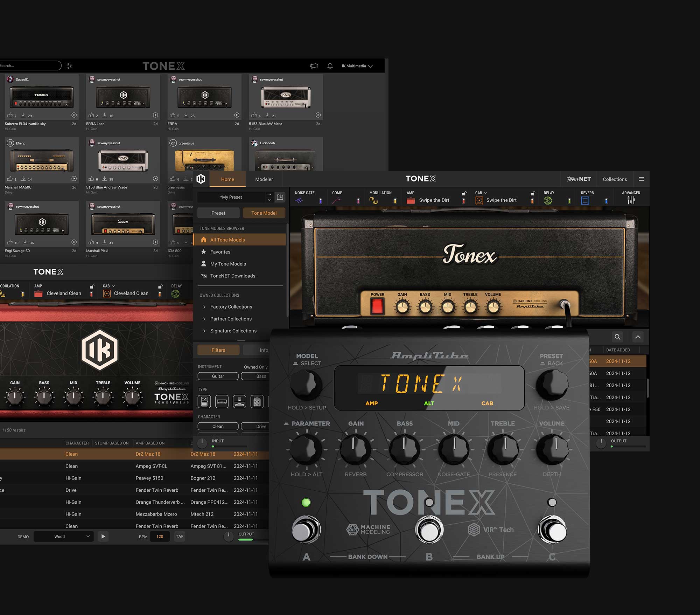Open the Compressor effect icon
700x615 pixels.
pos(336,201)
